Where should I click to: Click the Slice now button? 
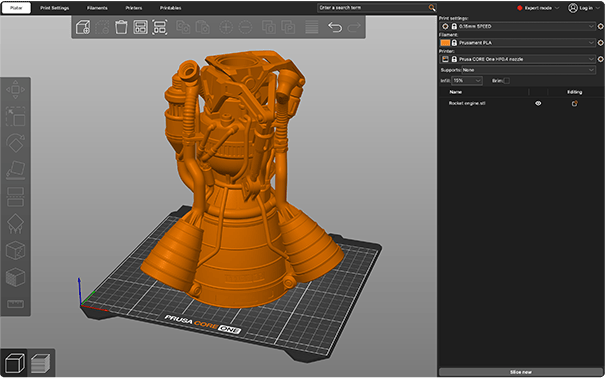coord(521,372)
